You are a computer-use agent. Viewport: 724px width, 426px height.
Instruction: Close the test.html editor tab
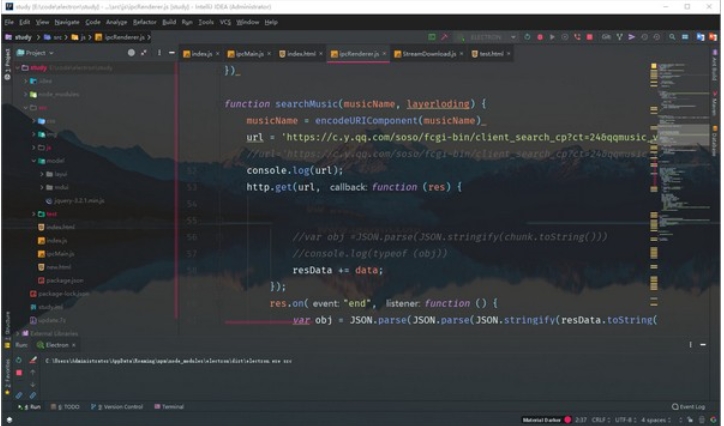pyautogui.click(x=508, y=54)
